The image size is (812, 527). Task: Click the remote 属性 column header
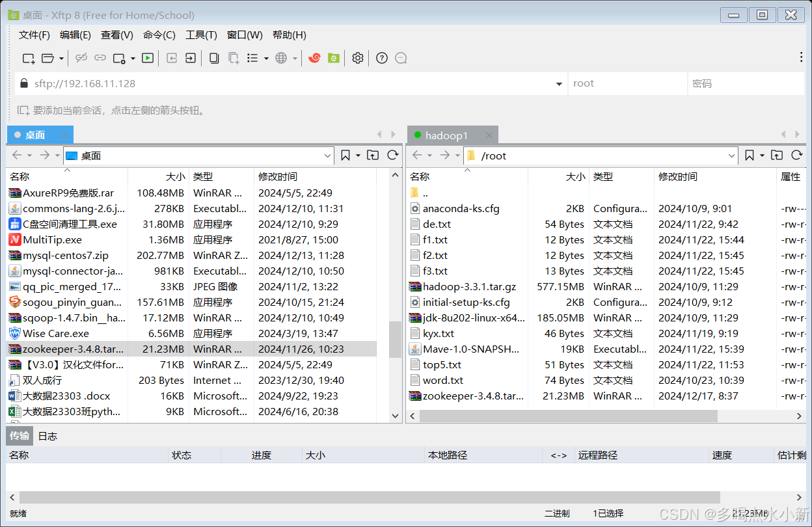pos(791,176)
